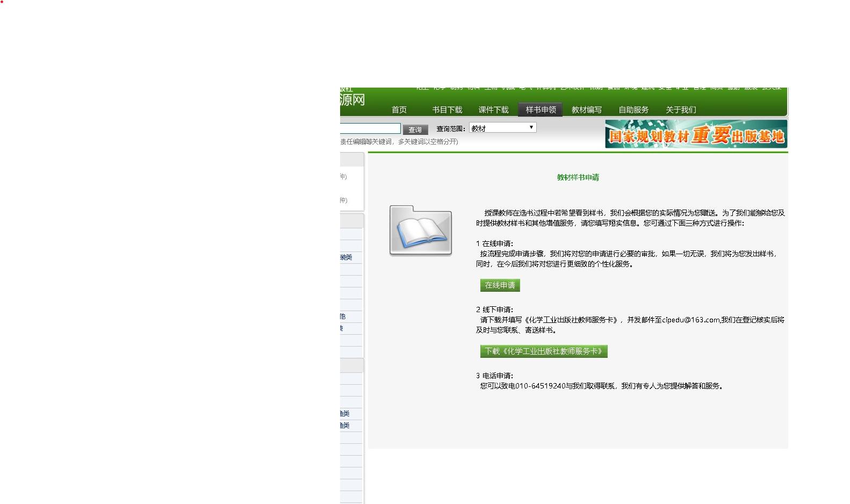Visit the 关于我们 tab

click(x=681, y=110)
